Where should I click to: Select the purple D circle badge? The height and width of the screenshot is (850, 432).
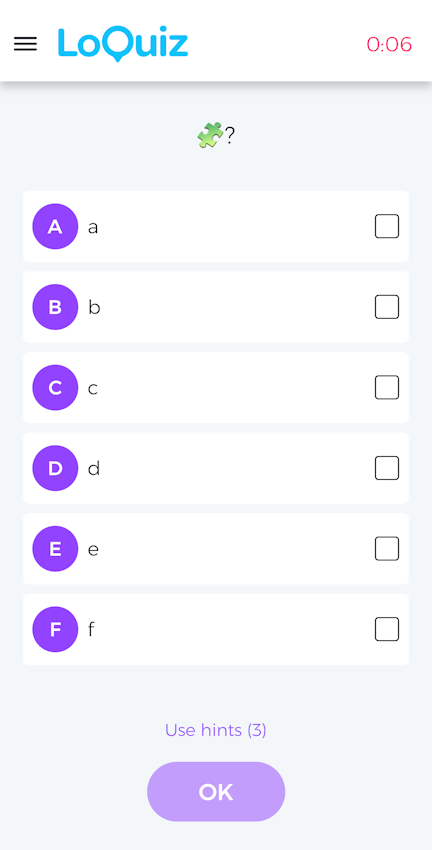pos(55,468)
